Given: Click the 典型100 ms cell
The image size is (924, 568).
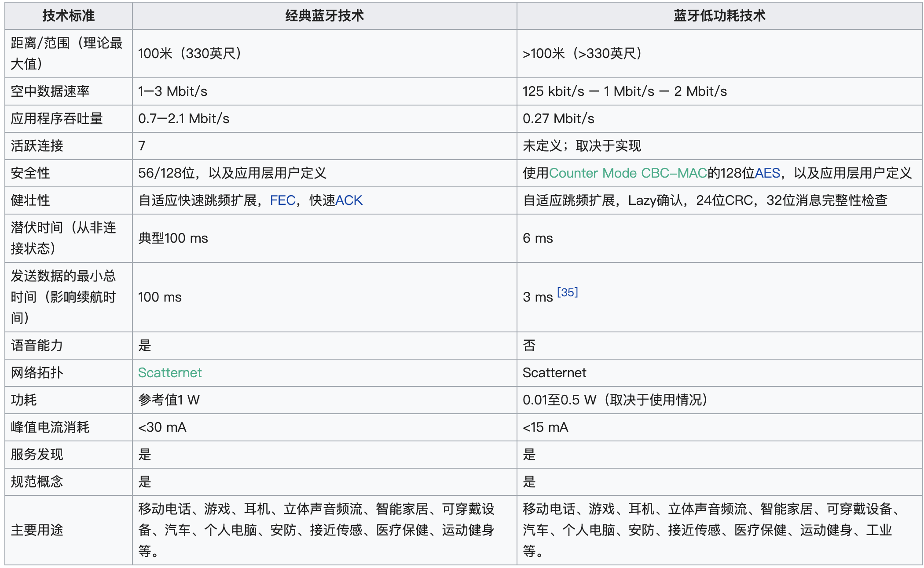Looking at the screenshot, I should 173,238.
